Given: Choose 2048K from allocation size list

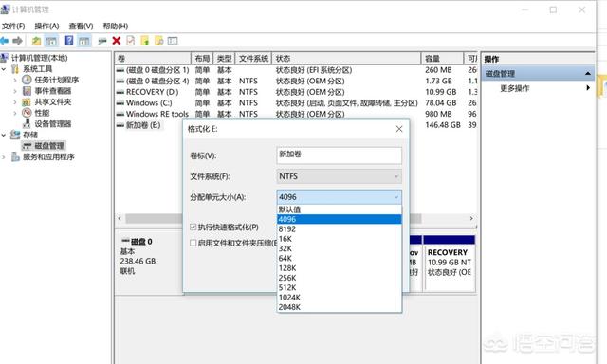Looking at the screenshot, I should click(340, 307).
